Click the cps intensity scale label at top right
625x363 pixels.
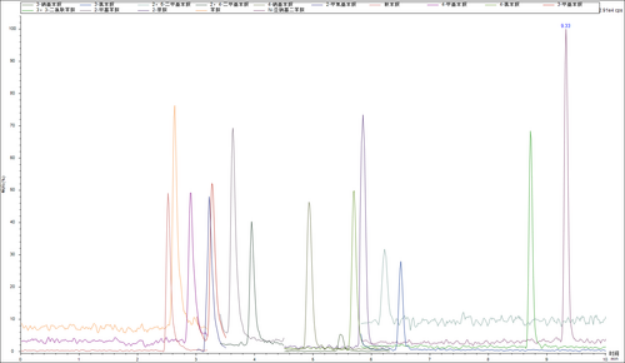tap(611, 10)
